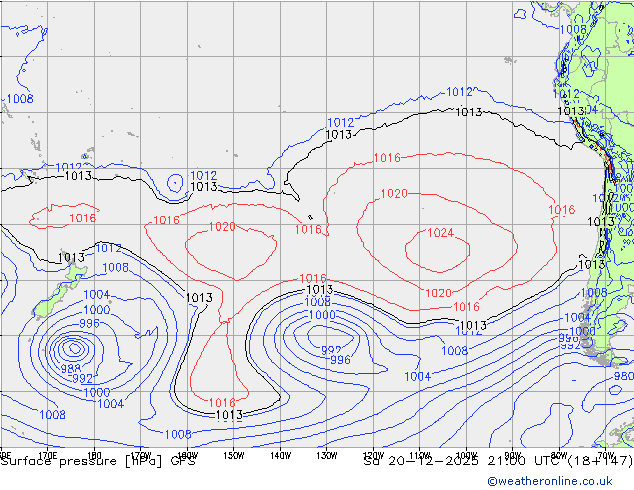Click the 100W longitude axis label
This screenshot has height=490, width=634.
(x=466, y=456)
